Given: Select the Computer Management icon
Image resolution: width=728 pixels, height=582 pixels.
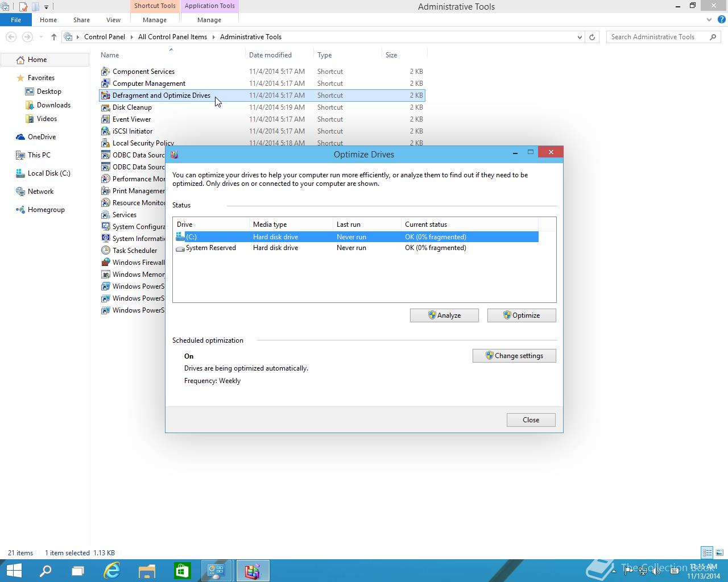Looking at the screenshot, I should click(105, 84).
